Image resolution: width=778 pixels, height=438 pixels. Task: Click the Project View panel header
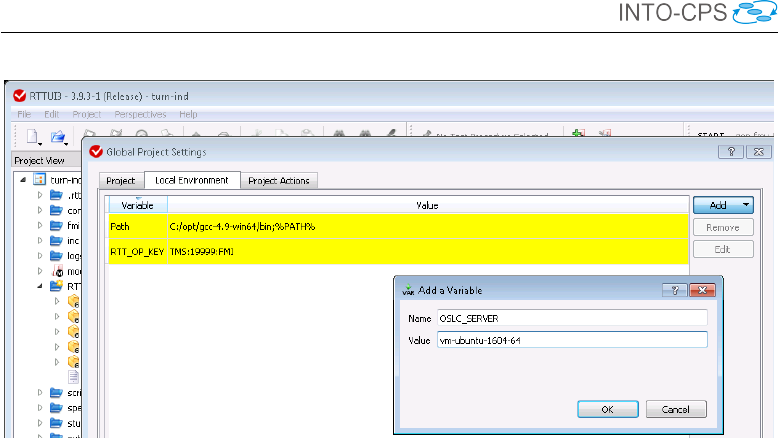pos(46,160)
